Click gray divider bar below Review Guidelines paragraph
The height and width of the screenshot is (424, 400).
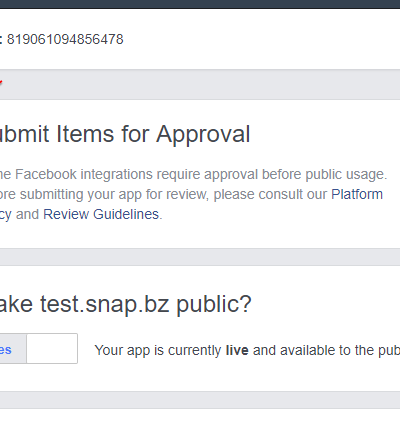click(x=200, y=257)
